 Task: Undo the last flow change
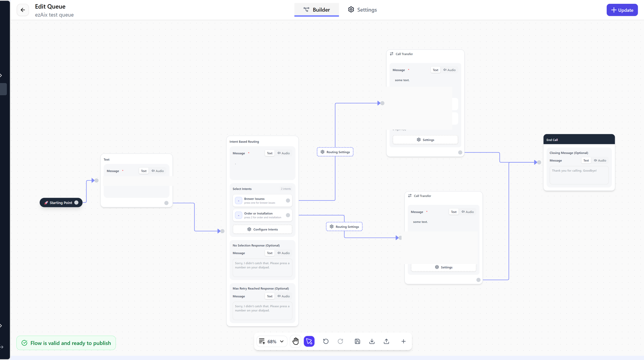[326, 341]
